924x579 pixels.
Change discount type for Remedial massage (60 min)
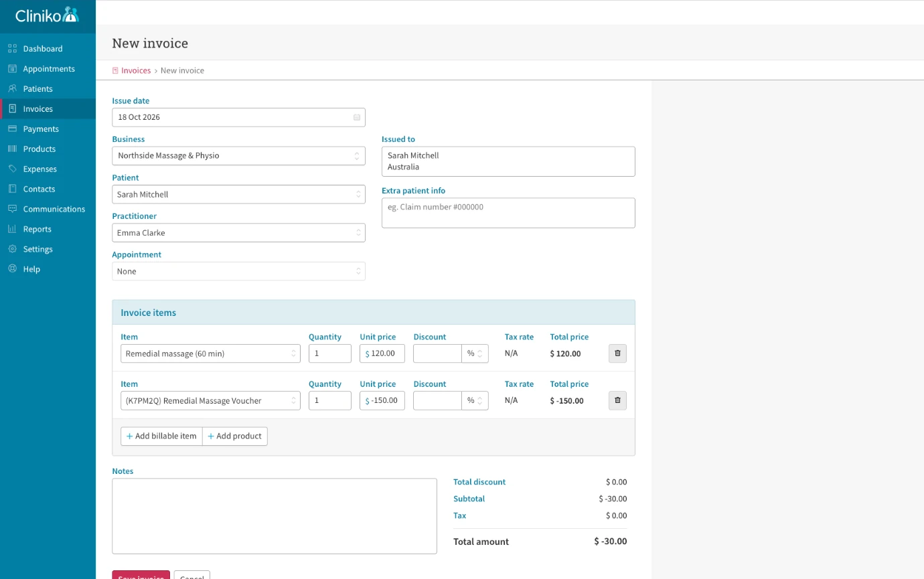[475, 353]
